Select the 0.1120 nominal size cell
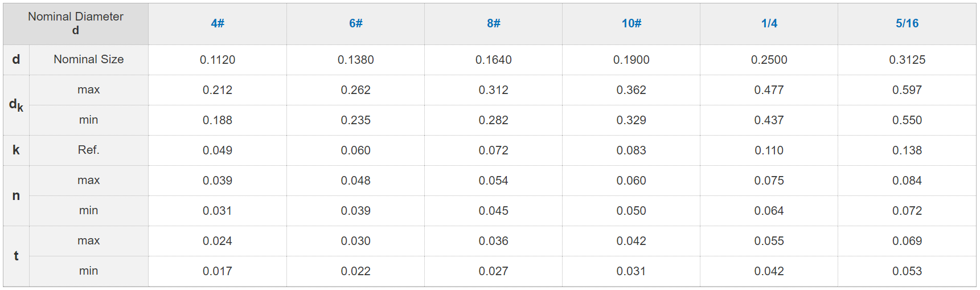Image resolution: width=980 pixels, height=290 pixels. 218,60
